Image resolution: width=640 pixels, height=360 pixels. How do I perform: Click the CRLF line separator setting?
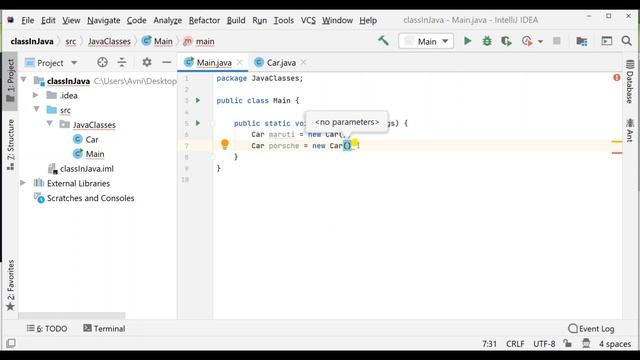pyautogui.click(x=515, y=344)
